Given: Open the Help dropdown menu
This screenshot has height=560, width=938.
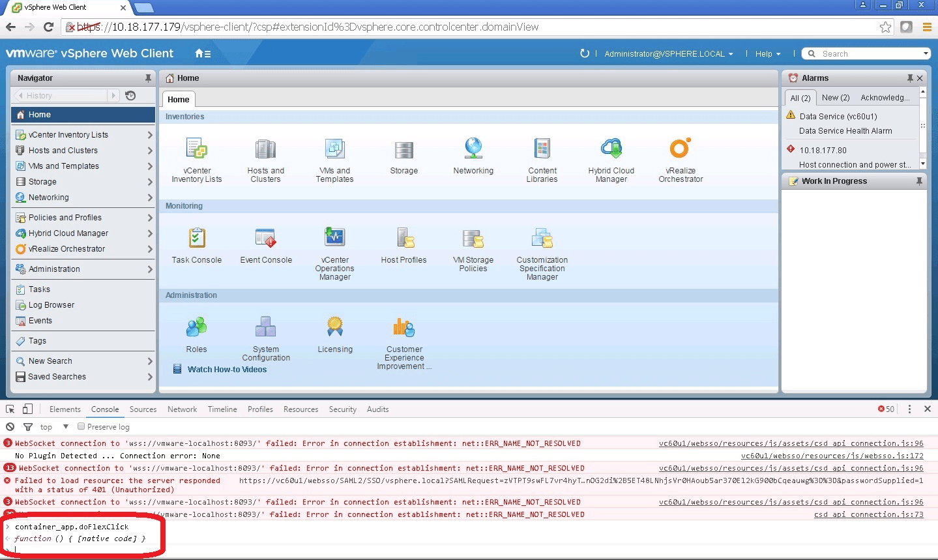Looking at the screenshot, I should click(768, 54).
